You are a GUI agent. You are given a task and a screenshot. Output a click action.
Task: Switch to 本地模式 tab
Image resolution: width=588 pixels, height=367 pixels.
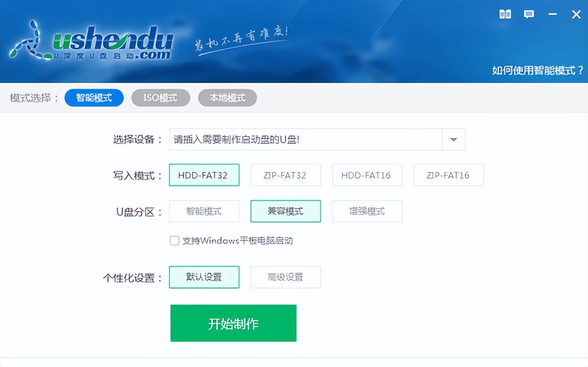(227, 97)
